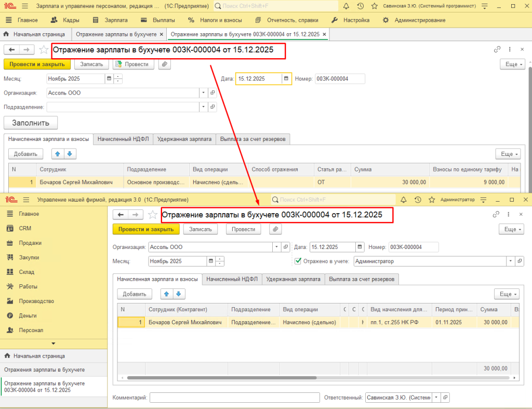Click notification bell in upper title bar

pyautogui.click(x=347, y=6)
